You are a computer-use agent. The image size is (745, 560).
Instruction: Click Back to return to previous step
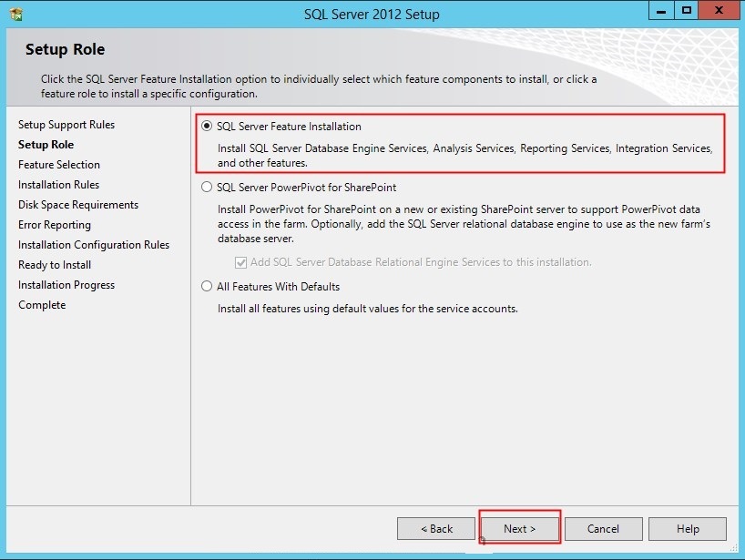(436, 528)
